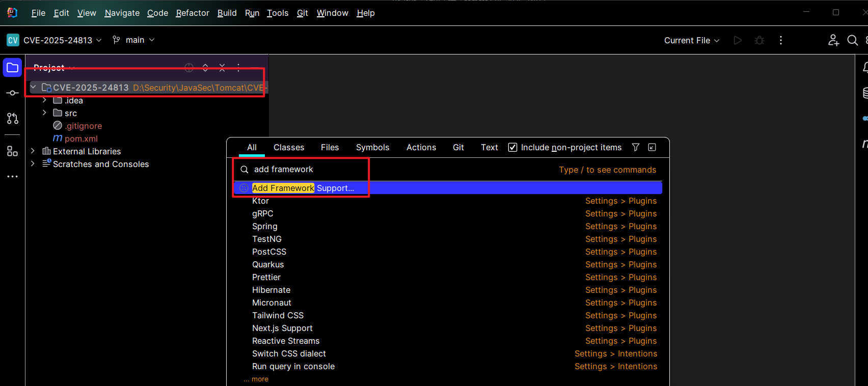Toggle Include non-project items checkbox
Screen dimensions: 868x386
pyautogui.click(x=513, y=147)
